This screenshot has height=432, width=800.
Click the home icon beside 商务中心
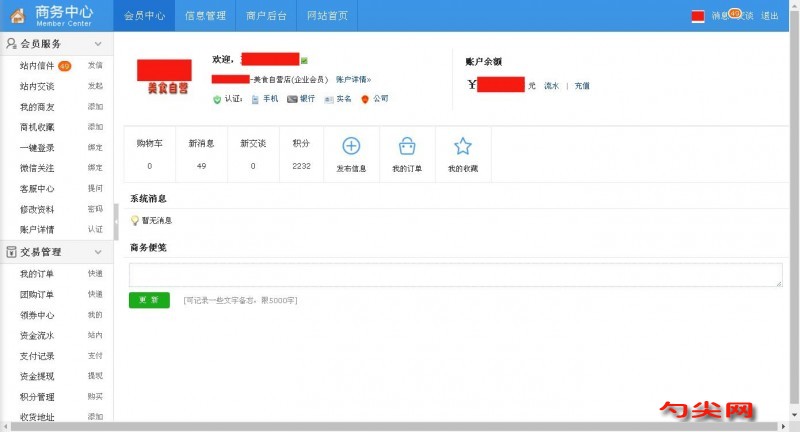[18, 15]
